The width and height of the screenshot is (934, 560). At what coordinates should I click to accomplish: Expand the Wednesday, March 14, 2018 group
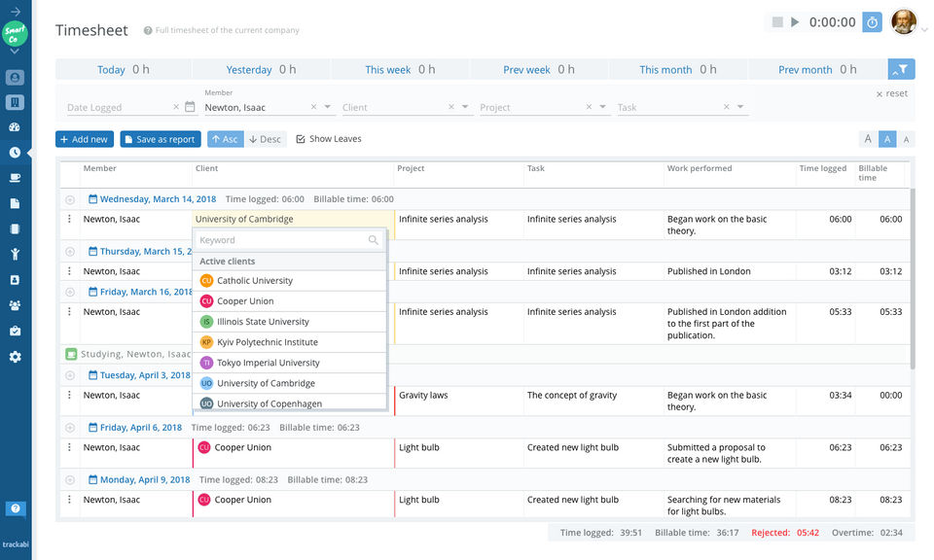click(70, 199)
